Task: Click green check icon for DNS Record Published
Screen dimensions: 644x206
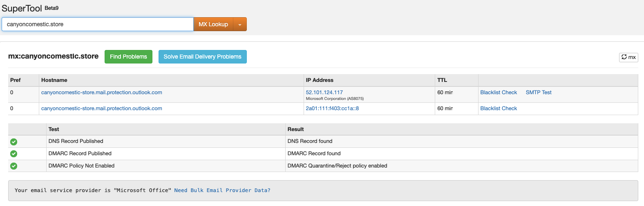Action: 13,142
